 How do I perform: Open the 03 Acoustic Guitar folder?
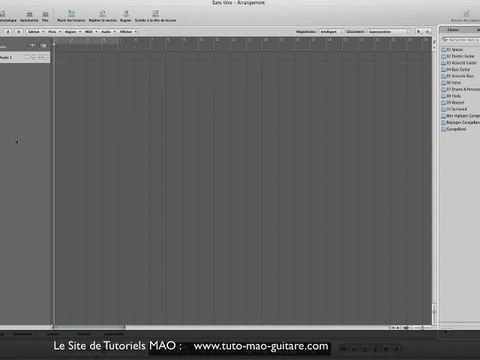pyautogui.click(x=459, y=63)
